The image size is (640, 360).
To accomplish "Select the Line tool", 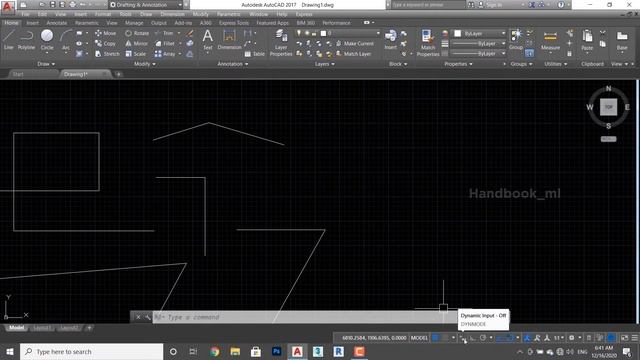I will point(9,40).
